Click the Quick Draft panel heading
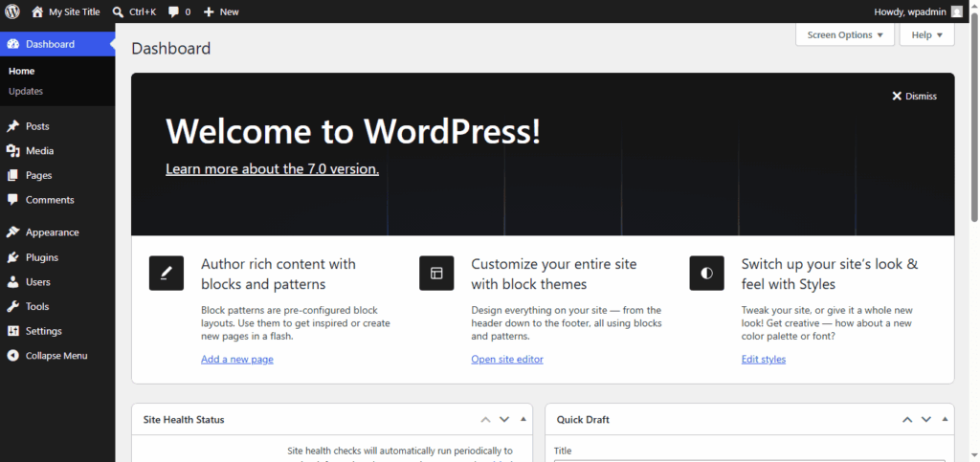 tap(583, 420)
